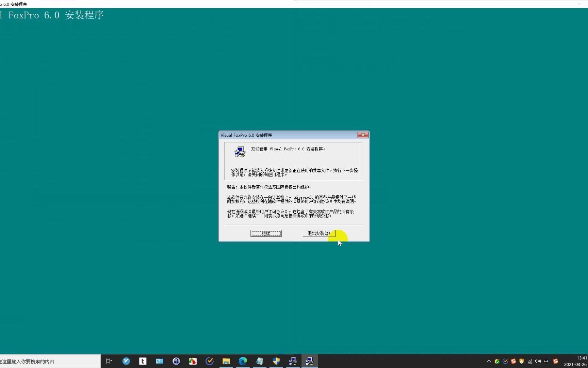Open the tilted notepad icon on the taskbar
The height and width of the screenshot is (368, 588).
click(260, 361)
